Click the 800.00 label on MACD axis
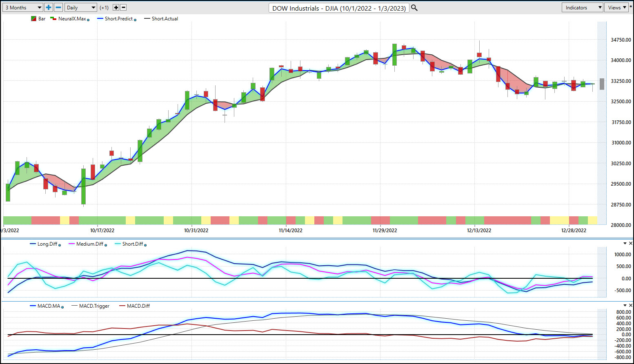The image size is (634, 364). 624,313
